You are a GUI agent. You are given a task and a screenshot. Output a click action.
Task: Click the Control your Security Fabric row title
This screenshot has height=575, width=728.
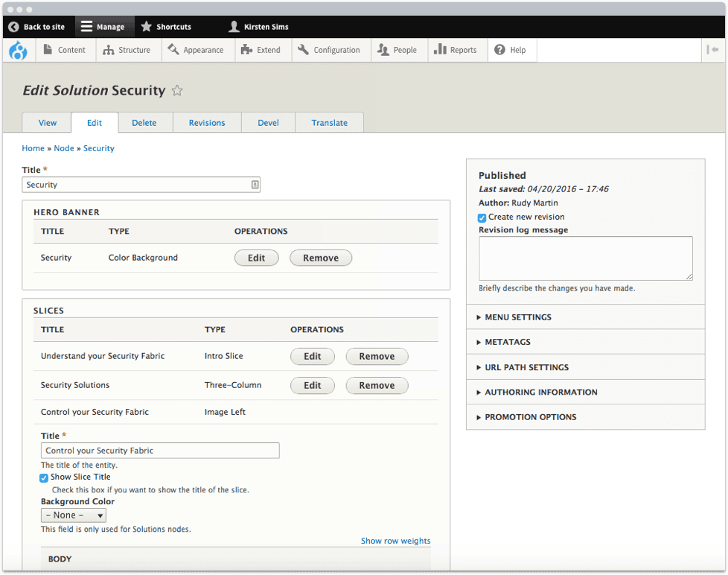(95, 413)
